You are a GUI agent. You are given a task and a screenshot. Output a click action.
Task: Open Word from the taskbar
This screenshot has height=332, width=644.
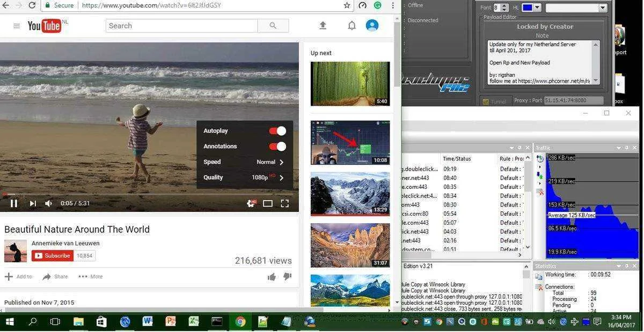coord(148,322)
